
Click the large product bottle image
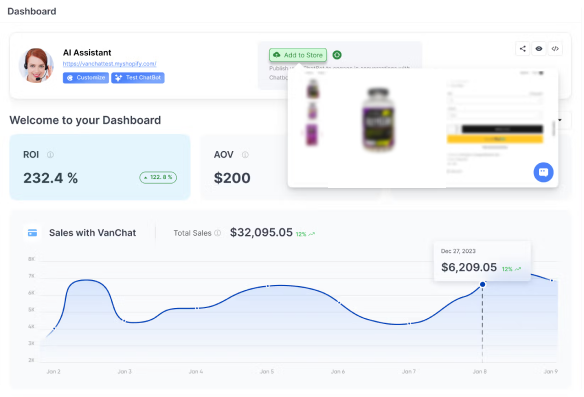[378, 119]
